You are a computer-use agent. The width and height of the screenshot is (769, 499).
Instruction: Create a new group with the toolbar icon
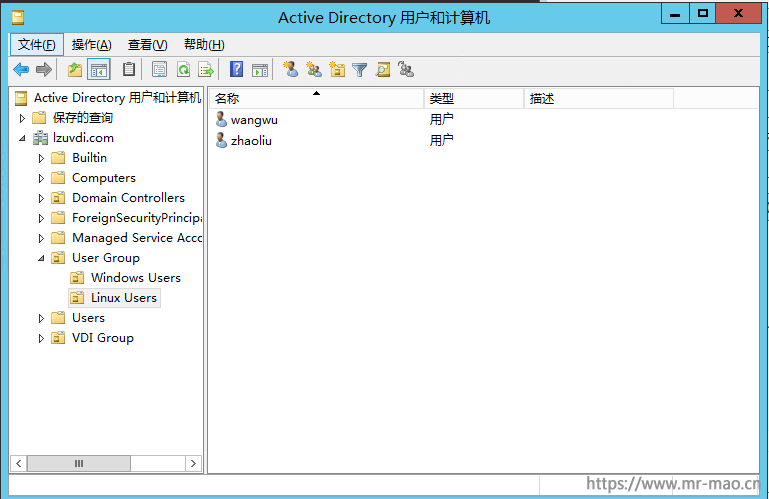[x=314, y=69]
